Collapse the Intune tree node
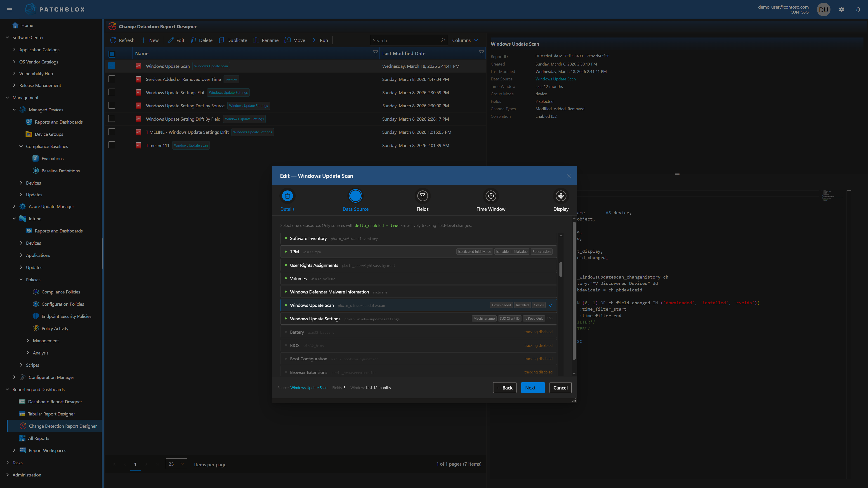 [x=14, y=218]
